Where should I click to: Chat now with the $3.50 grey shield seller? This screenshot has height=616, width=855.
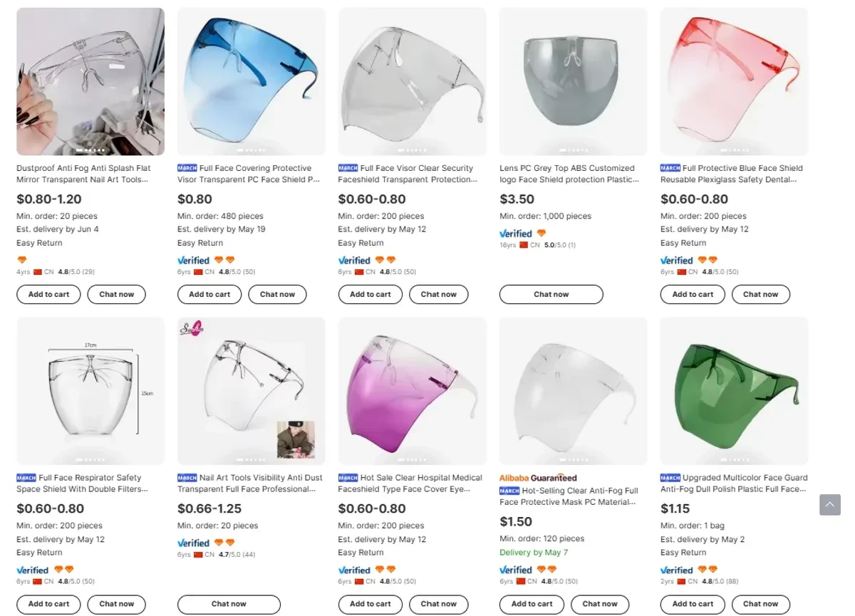tap(551, 294)
